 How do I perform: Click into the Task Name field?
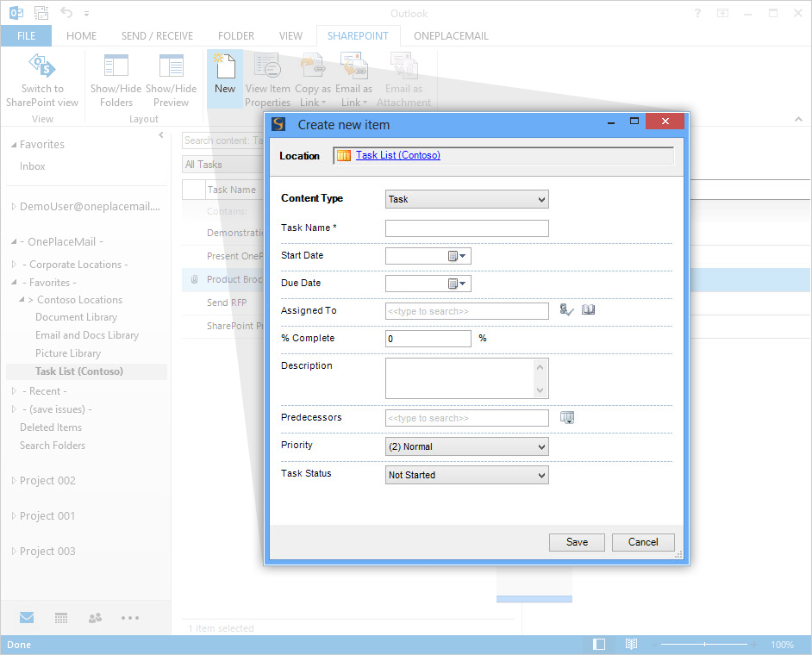[466, 228]
